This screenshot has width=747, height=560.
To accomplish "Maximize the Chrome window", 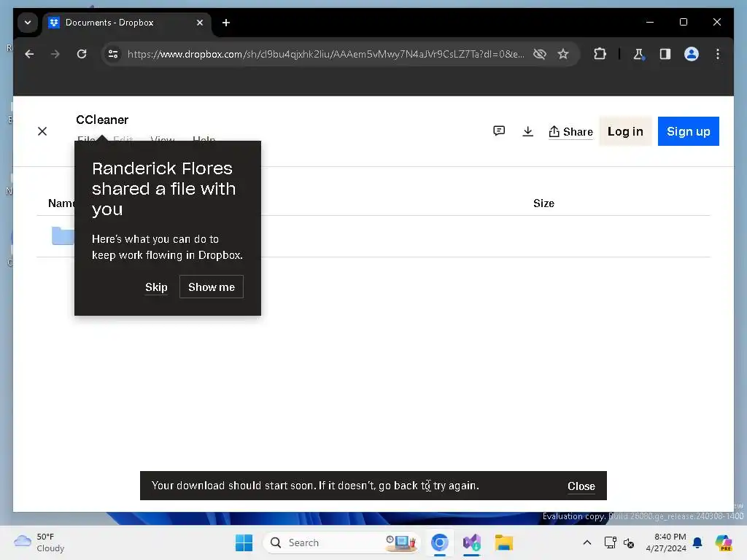I will coord(683,22).
